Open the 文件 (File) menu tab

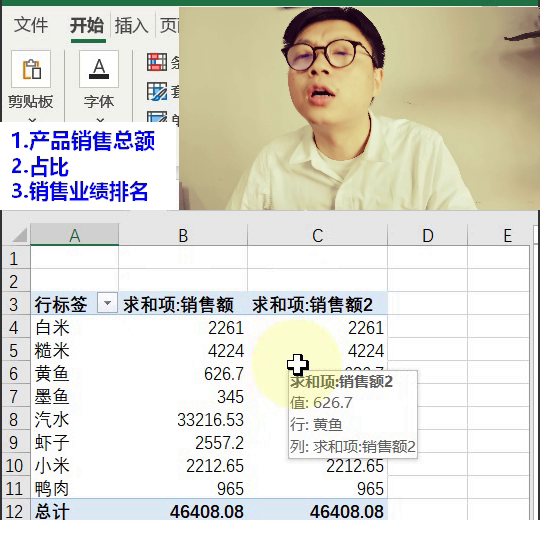point(31,25)
